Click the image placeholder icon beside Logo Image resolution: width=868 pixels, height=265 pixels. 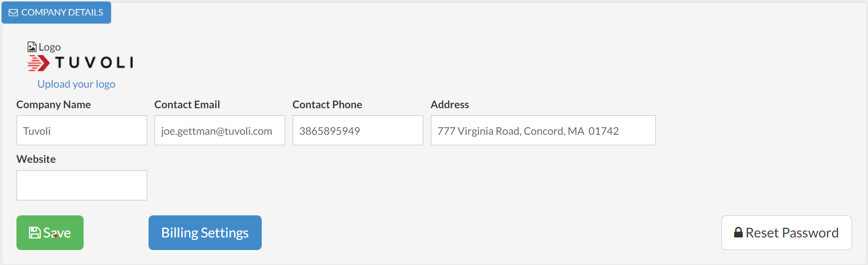click(32, 47)
